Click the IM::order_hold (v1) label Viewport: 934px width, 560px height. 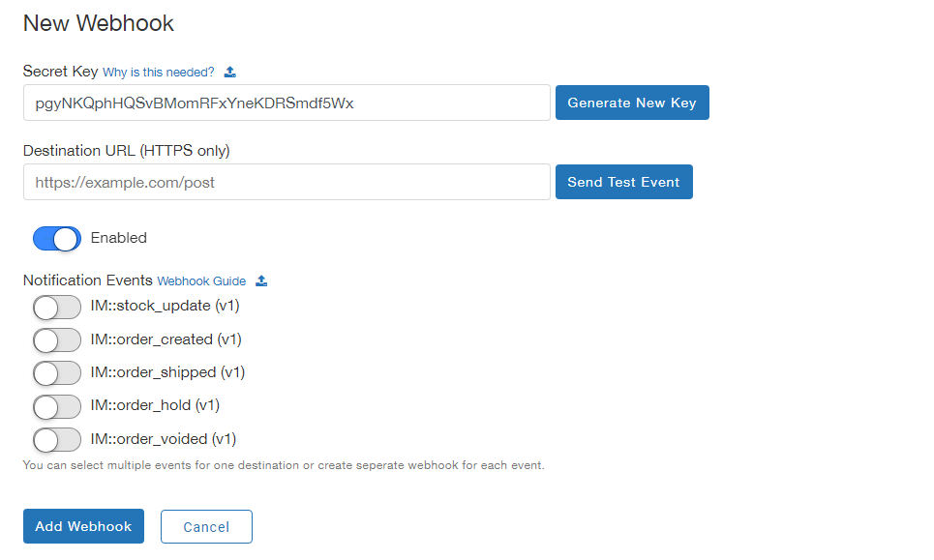157,406
